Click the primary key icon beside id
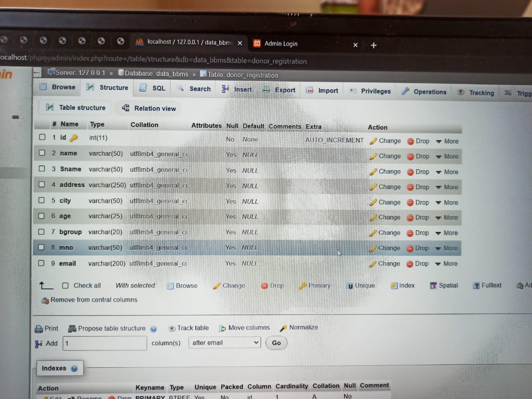The width and height of the screenshot is (532, 399). [x=74, y=138]
